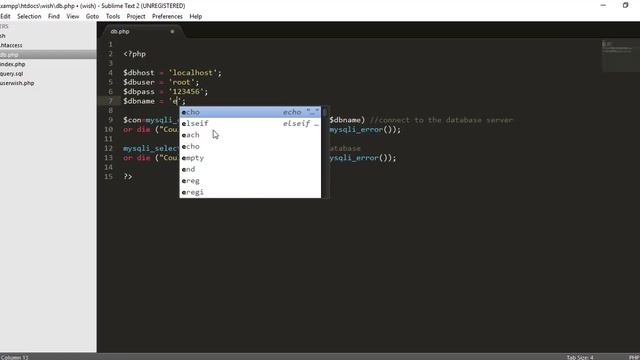Image resolution: width=640 pixels, height=360 pixels.
Task: Place cursor on $dbhost 'localhost' line
Action: click(x=172, y=73)
